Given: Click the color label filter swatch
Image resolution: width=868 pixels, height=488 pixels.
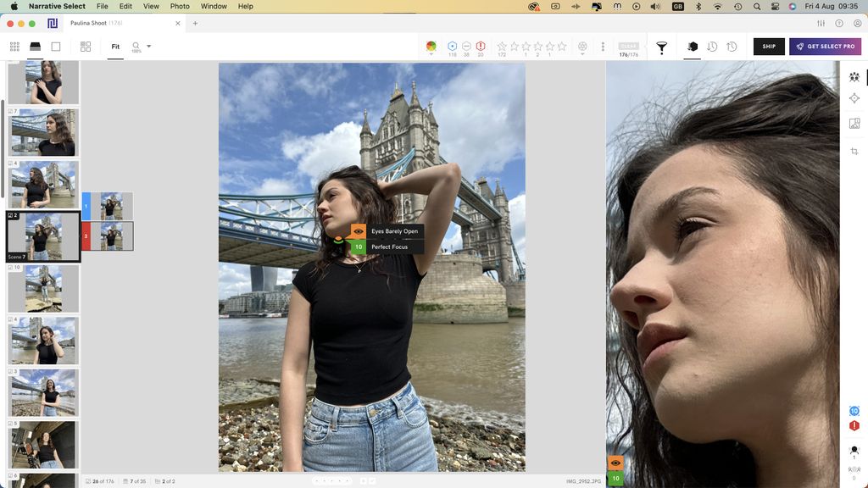Looking at the screenshot, I should coord(431,47).
